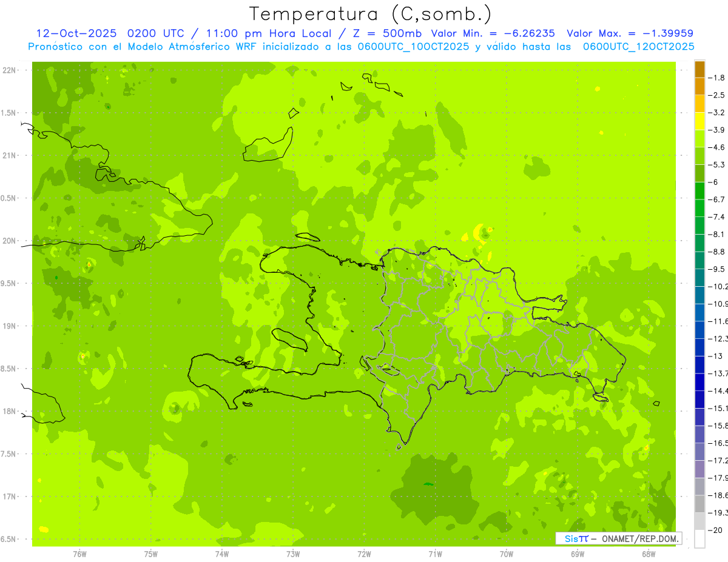The width and height of the screenshot is (728, 562).
Task: Click the -3.2 colorbar label
Action: coord(716,113)
